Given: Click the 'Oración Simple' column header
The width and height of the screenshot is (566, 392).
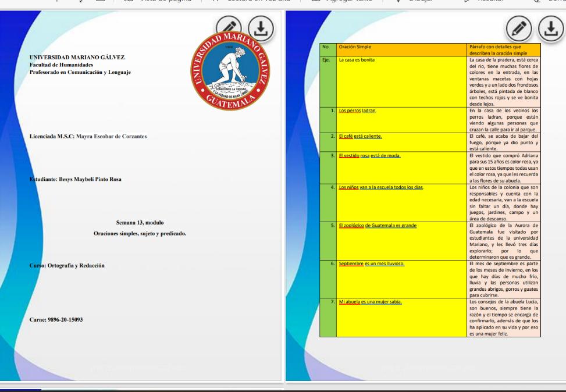Looking at the screenshot, I should (x=401, y=50).
